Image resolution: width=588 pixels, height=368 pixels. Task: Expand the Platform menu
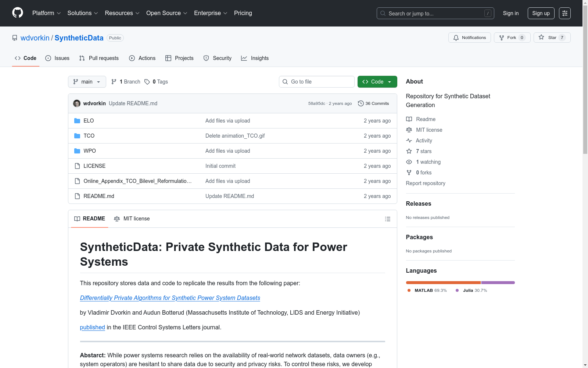pyautogui.click(x=47, y=13)
